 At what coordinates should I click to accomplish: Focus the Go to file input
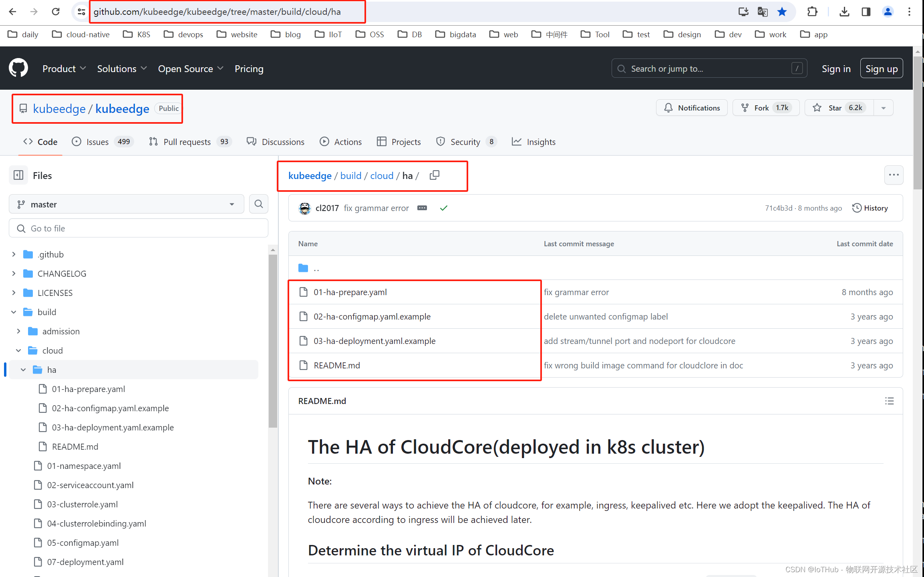139,228
